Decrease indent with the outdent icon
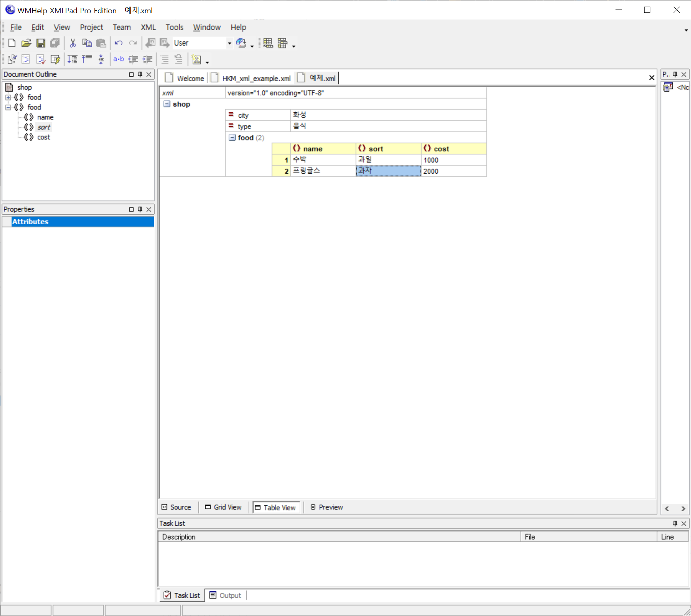This screenshot has height=616, width=691. point(133,59)
